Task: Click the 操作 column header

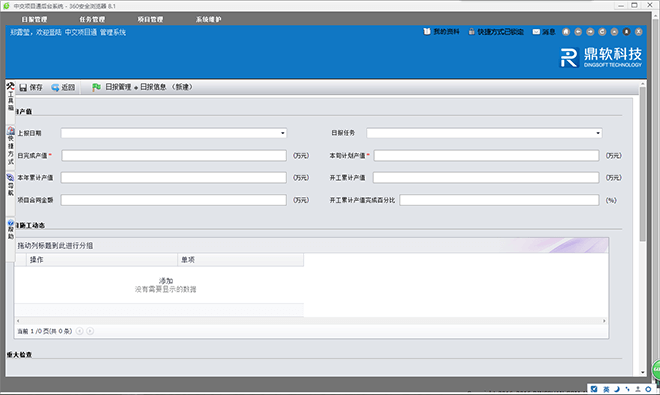Action: coord(102,260)
